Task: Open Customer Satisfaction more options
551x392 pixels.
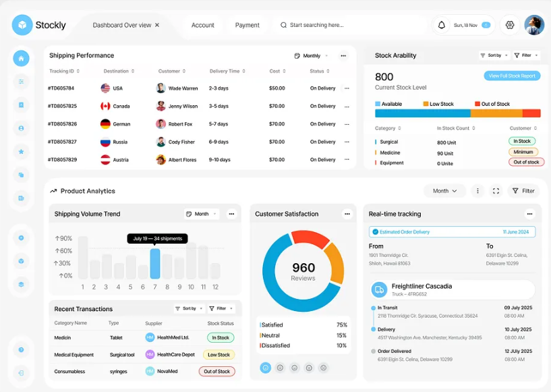Action: point(347,214)
